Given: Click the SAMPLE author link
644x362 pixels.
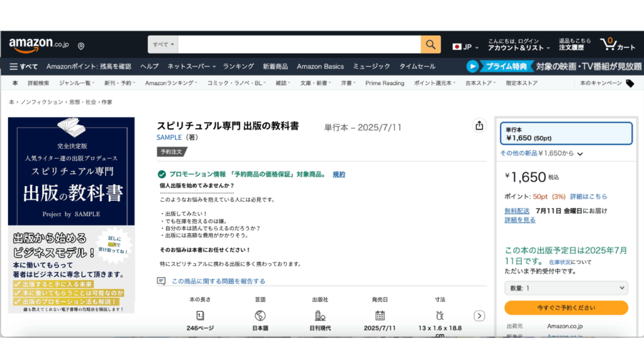Looking at the screenshot, I should click(x=169, y=138).
